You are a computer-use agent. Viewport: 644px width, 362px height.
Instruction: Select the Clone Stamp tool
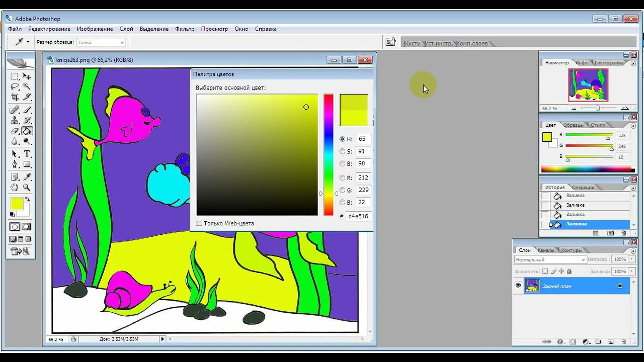click(15, 121)
